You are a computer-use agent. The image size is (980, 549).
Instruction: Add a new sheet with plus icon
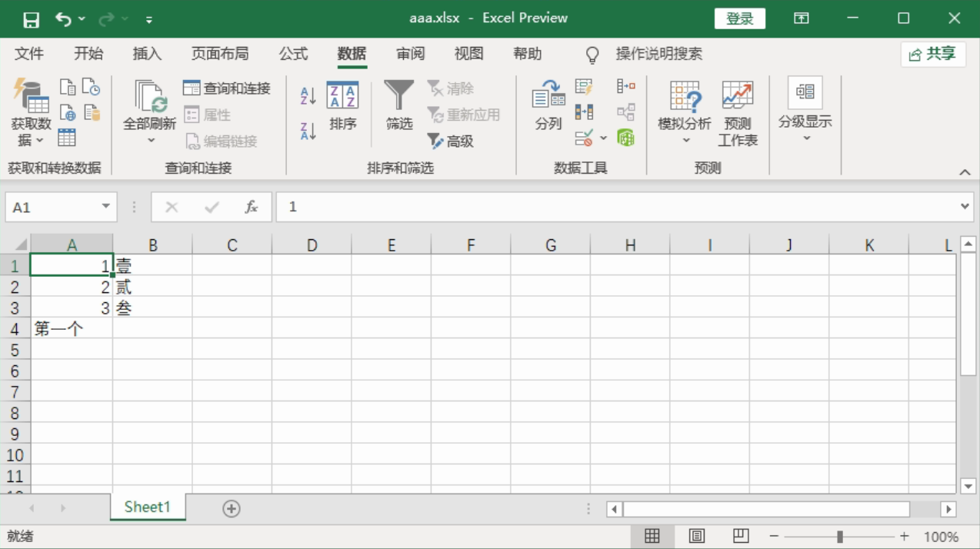coord(231,508)
